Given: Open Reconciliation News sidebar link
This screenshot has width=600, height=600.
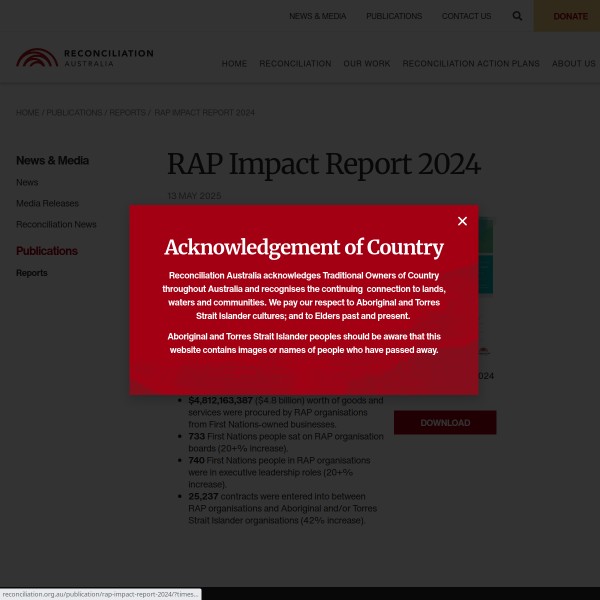Looking at the screenshot, I should pos(56,224).
